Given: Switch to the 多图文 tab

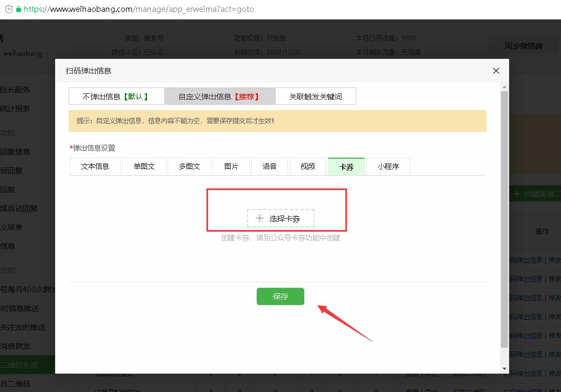Looking at the screenshot, I should point(189,166).
